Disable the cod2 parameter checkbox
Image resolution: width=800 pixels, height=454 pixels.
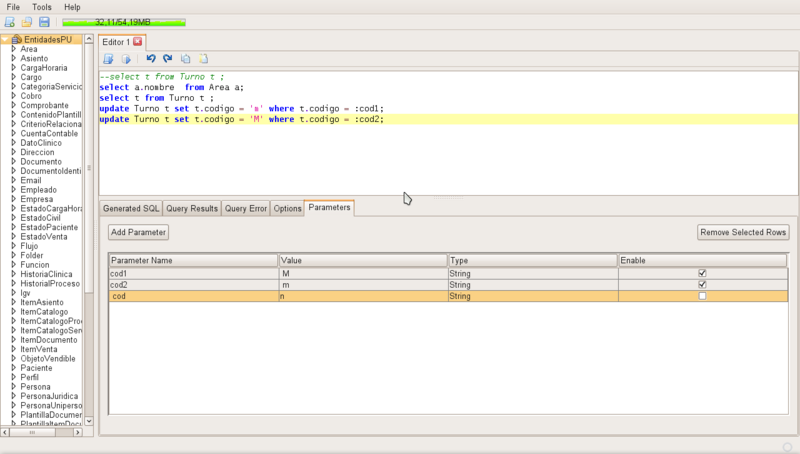[x=702, y=285]
